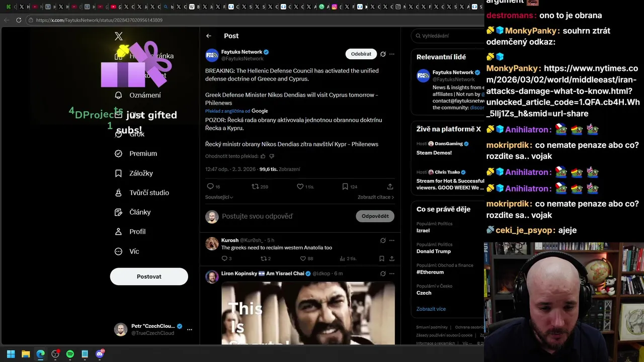Click the Odebírat button on Faytuks post
Screen dimensions: 644x362
pyautogui.click(x=361, y=54)
